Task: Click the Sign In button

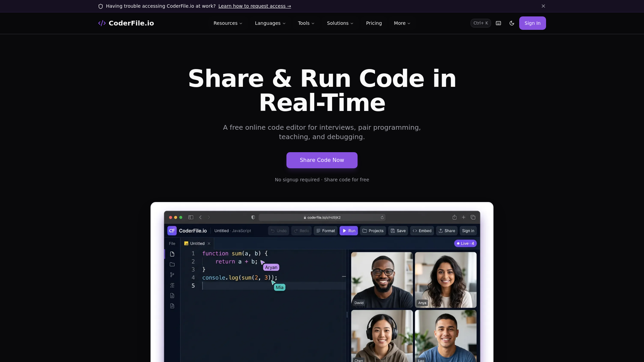Action: pyautogui.click(x=532, y=23)
